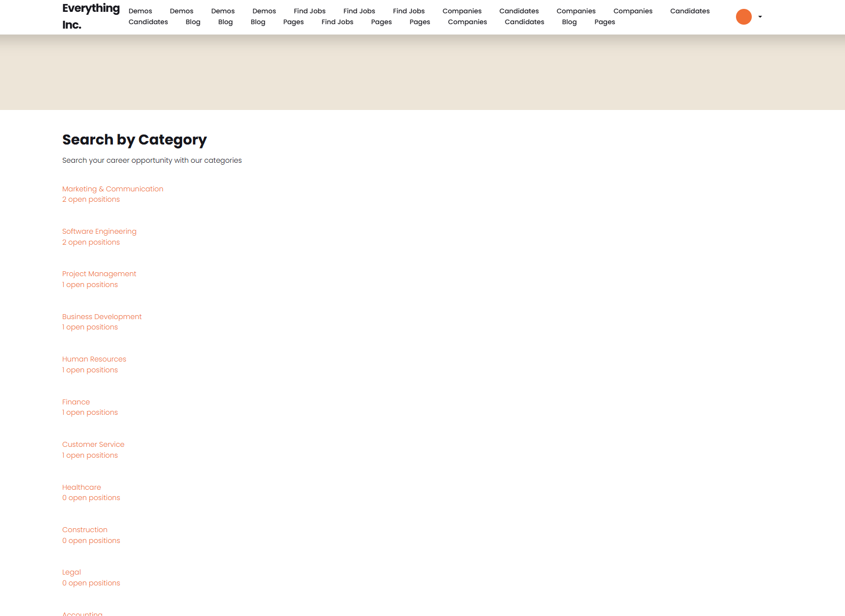
Task: Open the Demos menu item beside the logo
Action: (140, 11)
